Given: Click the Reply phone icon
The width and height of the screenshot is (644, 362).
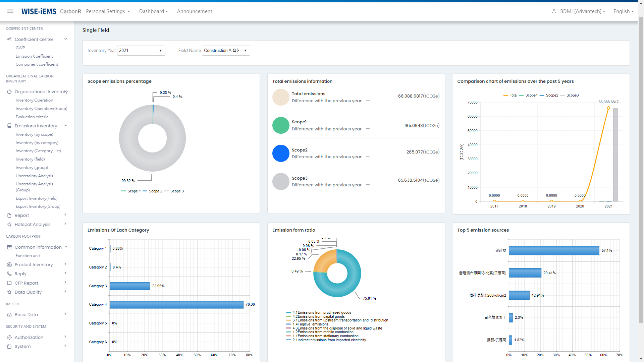Looking at the screenshot, I should 9,274.
